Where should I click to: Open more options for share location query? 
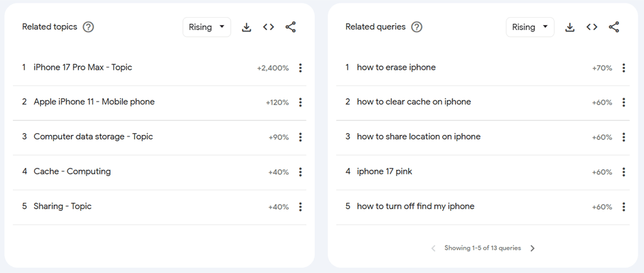[x=624, y=137]
